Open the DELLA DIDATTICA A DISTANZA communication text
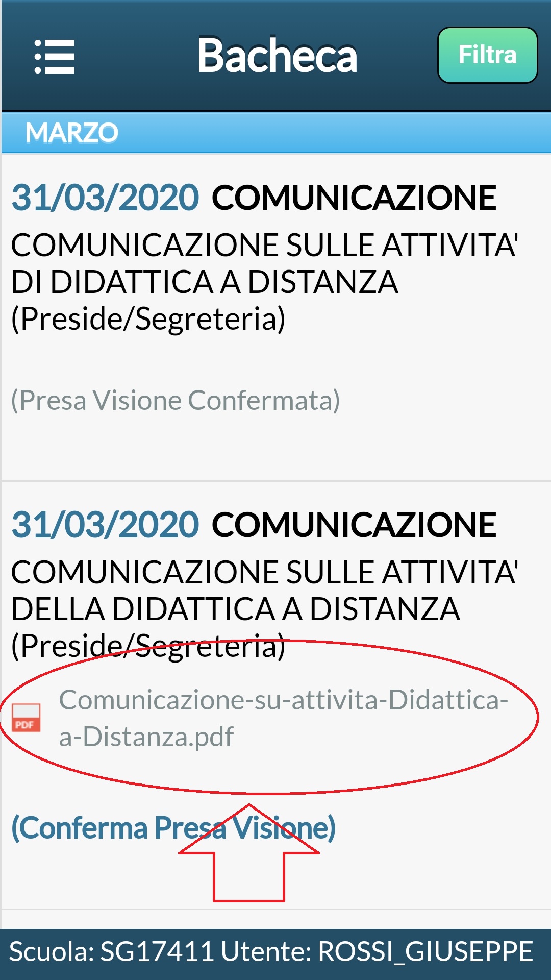Viewport: 551px width, 980px height. coord(264,591)
